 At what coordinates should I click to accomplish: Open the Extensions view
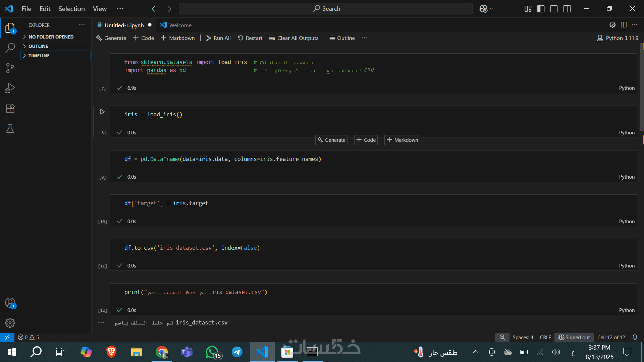pyautogui.click(x=10, y=109)
